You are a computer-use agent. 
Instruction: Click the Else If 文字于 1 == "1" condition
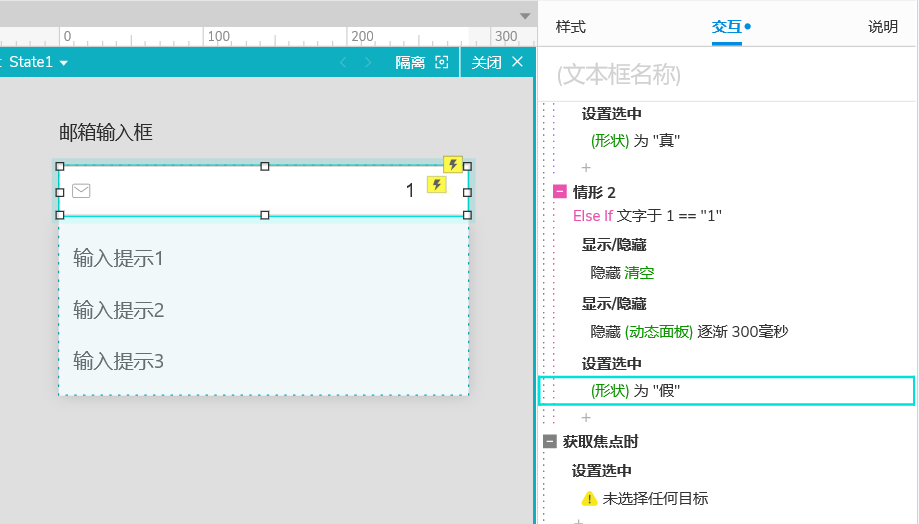(647, 216)
